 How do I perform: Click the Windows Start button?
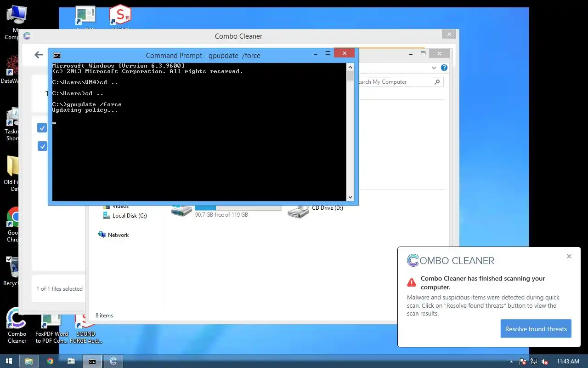point(9,362)
